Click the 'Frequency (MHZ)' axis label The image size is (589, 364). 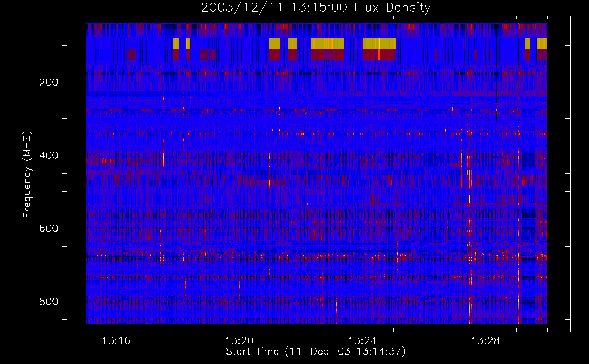(x=27, y=174)
